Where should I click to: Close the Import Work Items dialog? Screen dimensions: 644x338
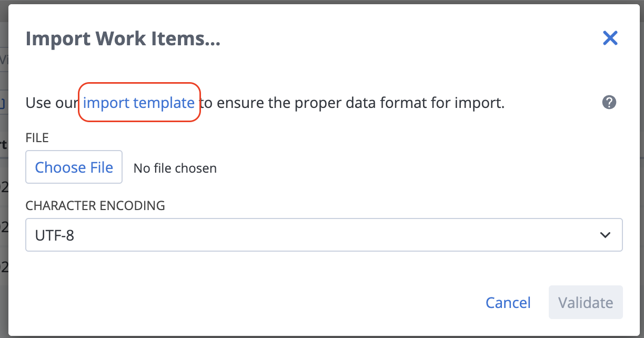[610, 38]
